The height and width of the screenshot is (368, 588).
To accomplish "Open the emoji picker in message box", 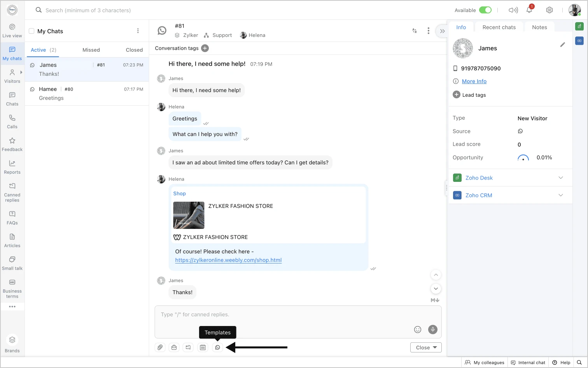I will click(x=418, y=330).
